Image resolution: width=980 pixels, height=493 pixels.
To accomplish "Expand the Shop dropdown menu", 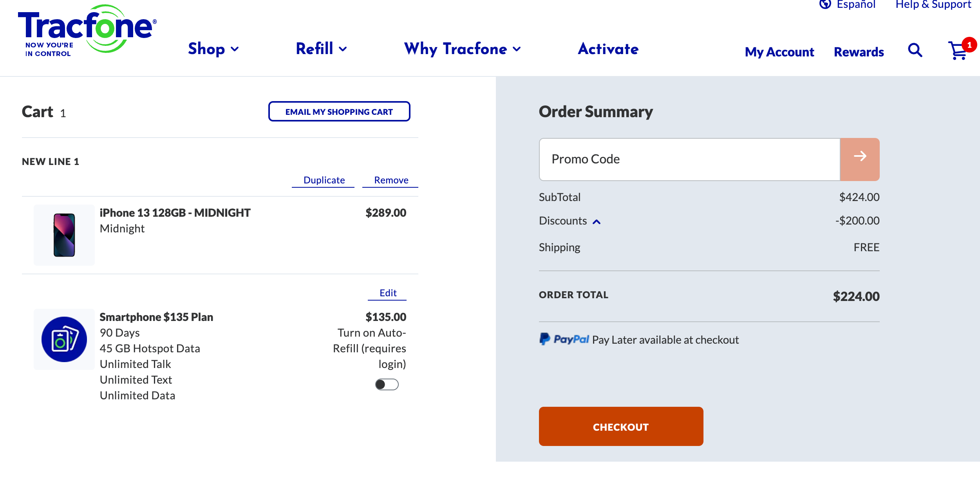I will (213, 49).
